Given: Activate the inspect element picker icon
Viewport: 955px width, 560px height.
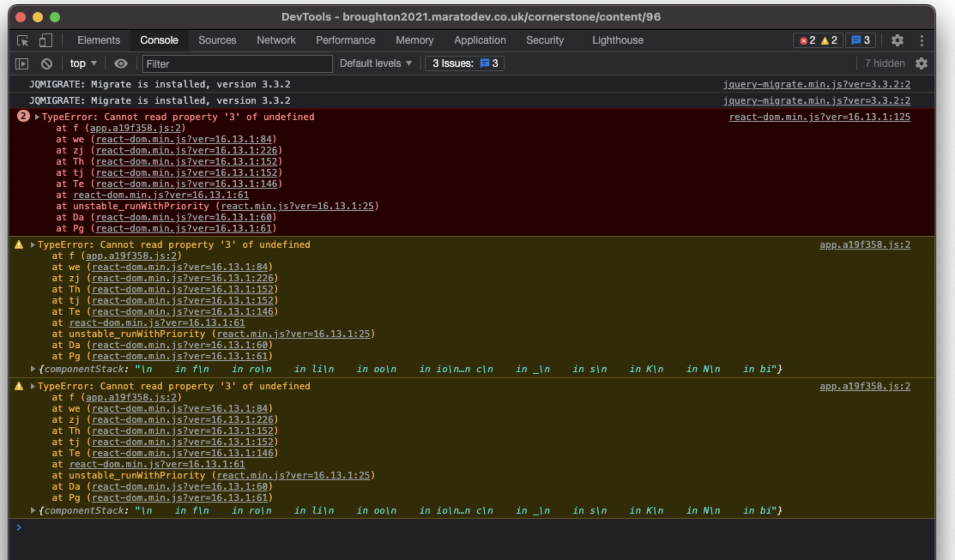Looking at the screenshot, I should pos(22,41).
